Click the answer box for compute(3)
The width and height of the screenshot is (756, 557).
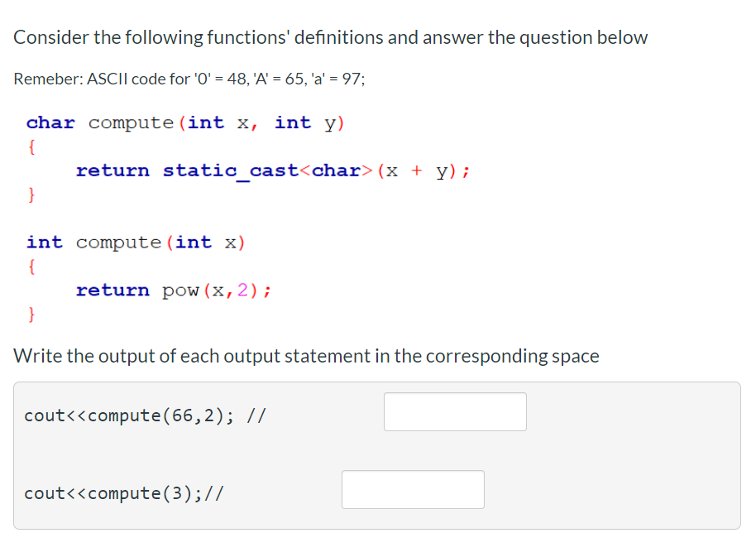[x=413, y=489]
